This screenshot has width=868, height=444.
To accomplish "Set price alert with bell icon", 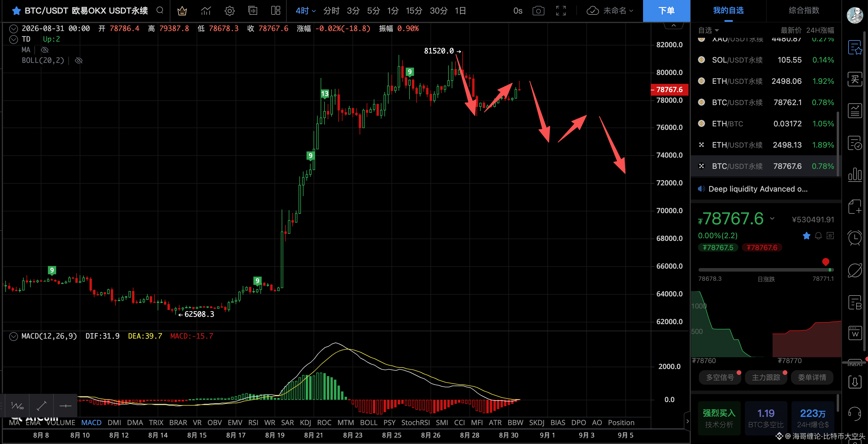I will click(818, 236).
